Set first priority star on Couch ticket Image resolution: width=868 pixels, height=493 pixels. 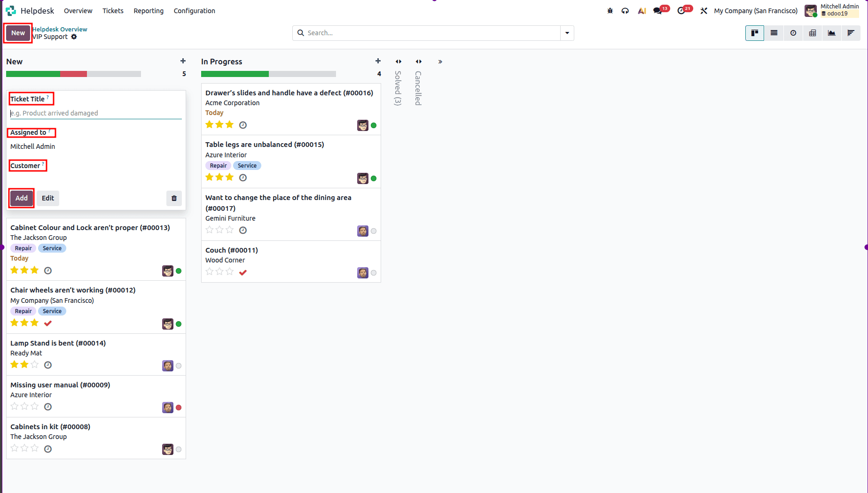point(210,271)
